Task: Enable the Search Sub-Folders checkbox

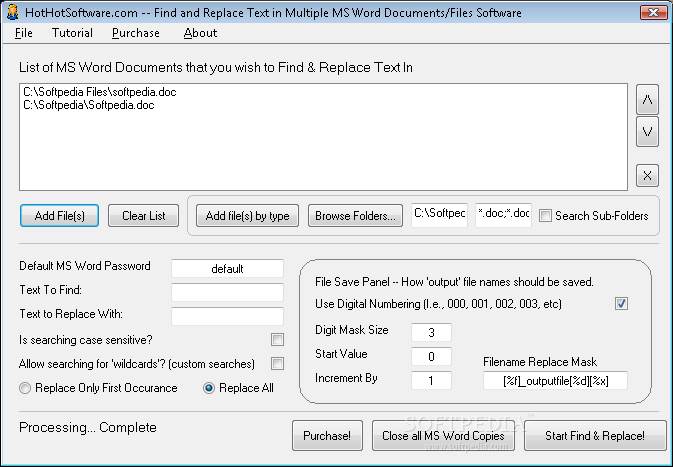Action: tap(546, 215)
